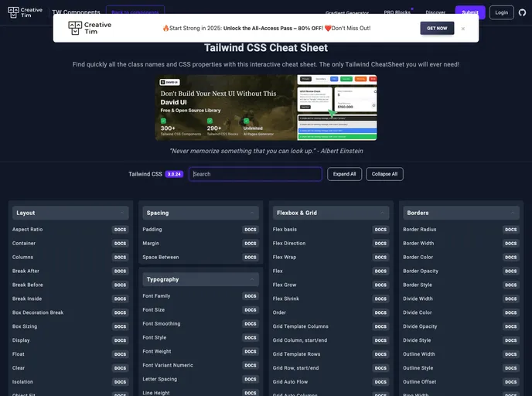Click the TW Components title

(x=76, y=12)
